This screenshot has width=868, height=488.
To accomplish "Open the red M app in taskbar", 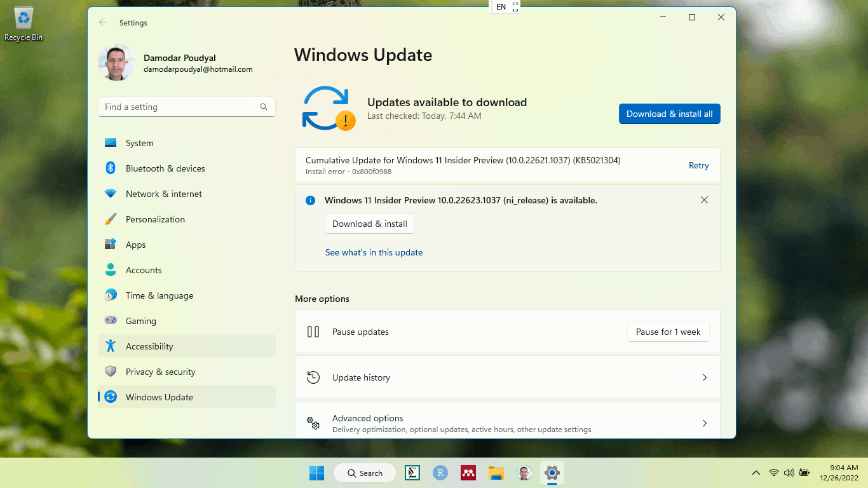I will [x=468, y=473].
